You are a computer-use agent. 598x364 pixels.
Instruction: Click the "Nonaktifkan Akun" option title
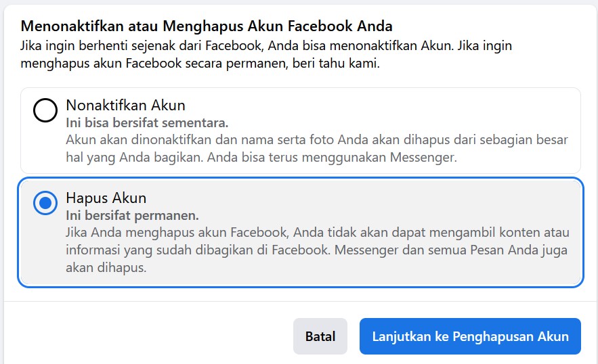coord(125,106)
